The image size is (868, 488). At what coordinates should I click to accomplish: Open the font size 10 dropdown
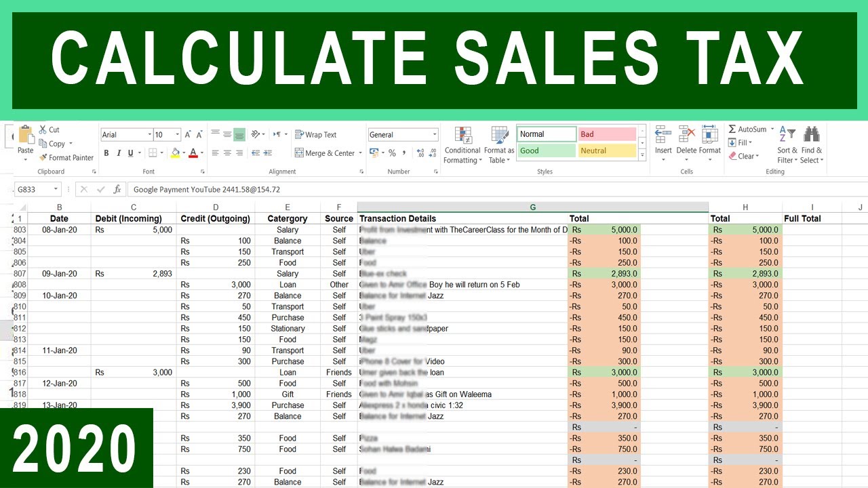click(x=177, y=135)
